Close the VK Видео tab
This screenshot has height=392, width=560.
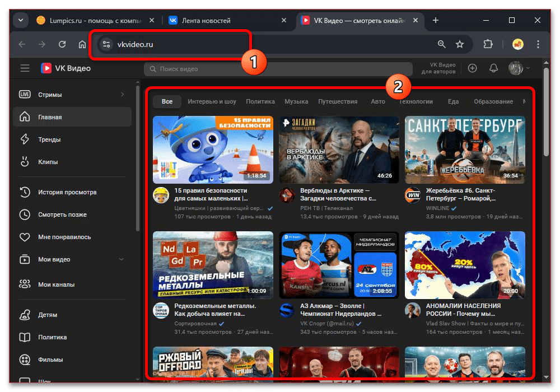tap(416, 20)
